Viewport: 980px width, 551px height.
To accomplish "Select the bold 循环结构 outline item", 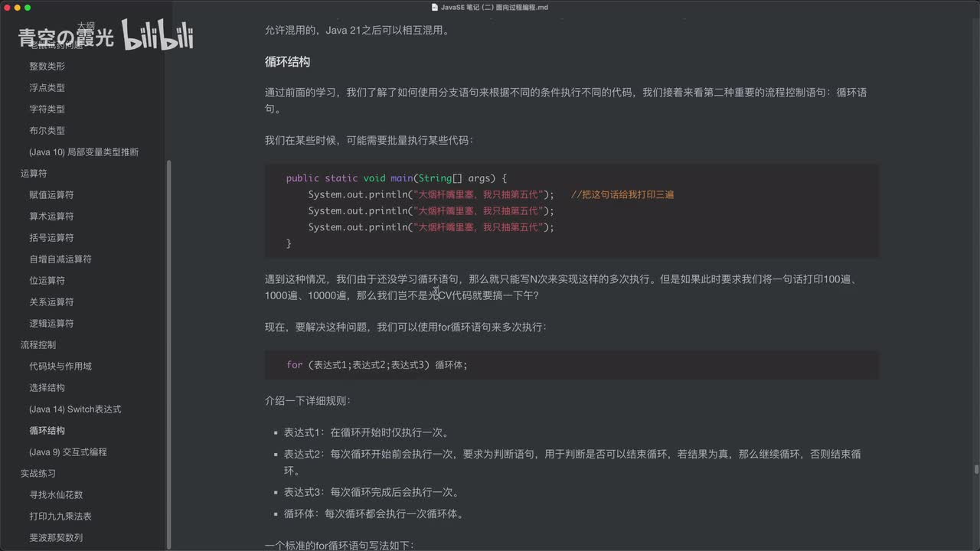I will point(47,431).
